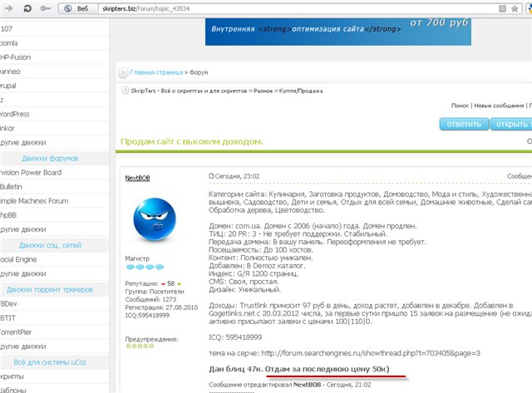Open the forum.searchengines.ru thread link

point(371,353)
